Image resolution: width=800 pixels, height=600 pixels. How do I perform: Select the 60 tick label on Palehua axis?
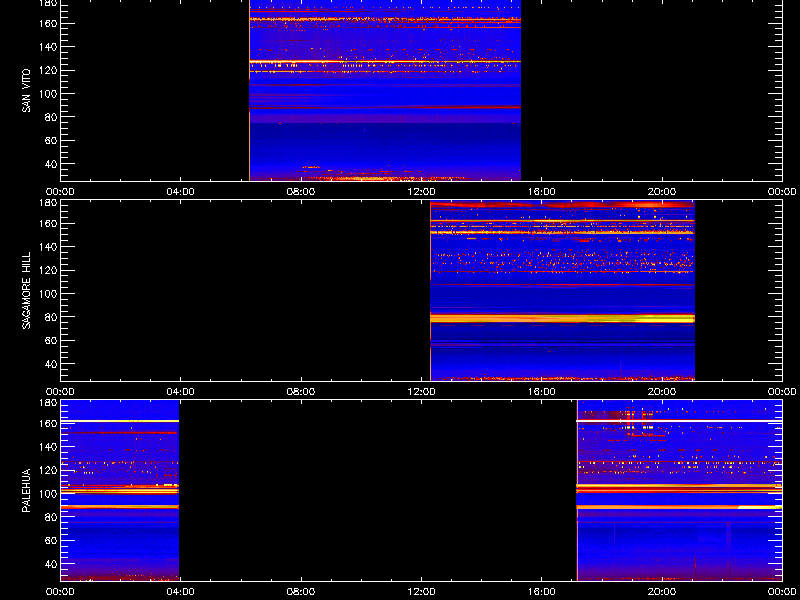click(x=52, y=541)
